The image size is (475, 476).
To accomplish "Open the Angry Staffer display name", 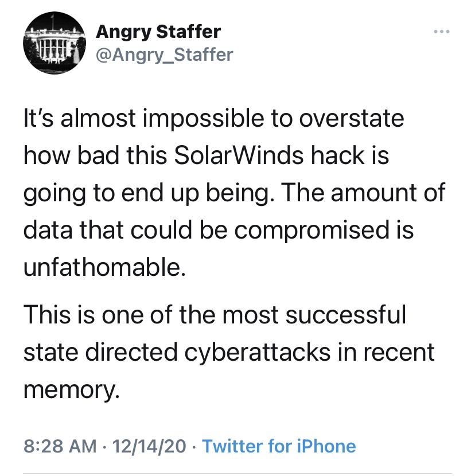I will click(x=158, y=31).
